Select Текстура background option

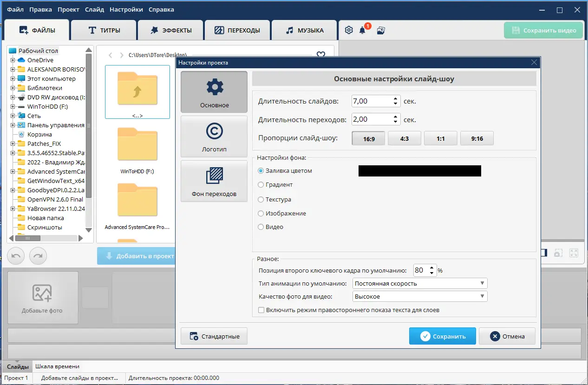pyautogui.click(x=261, y=200)
